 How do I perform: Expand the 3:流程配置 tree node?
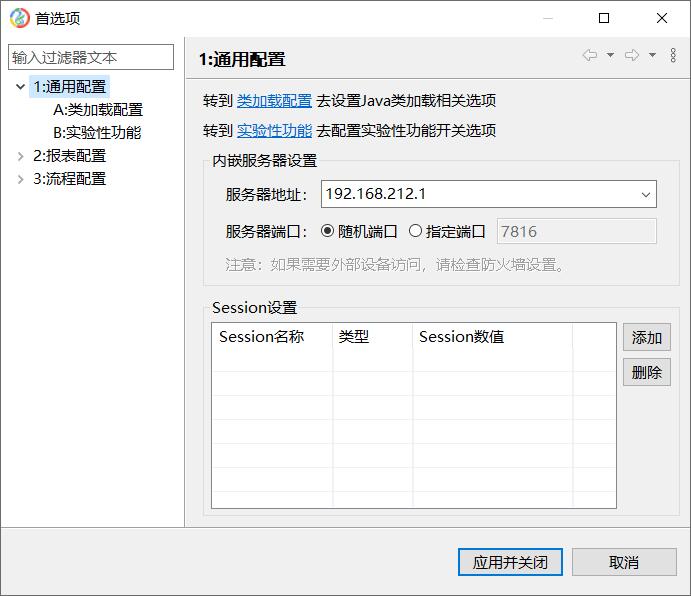coord(20,179)
